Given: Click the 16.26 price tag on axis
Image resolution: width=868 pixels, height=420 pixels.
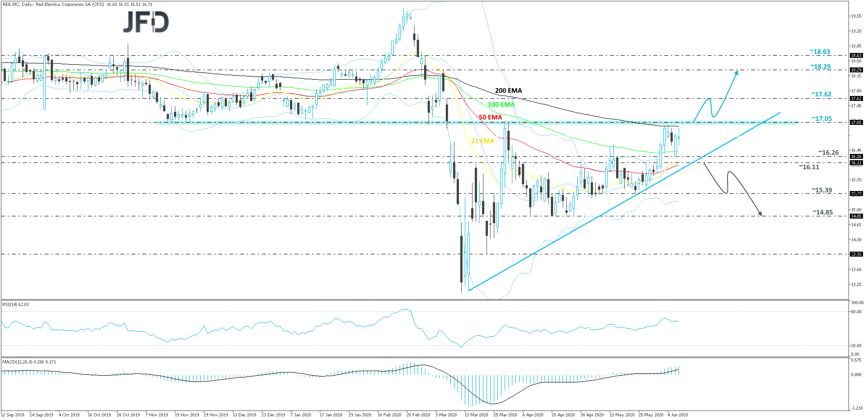Looking at the screenshot, I should [x=856, y=157].
